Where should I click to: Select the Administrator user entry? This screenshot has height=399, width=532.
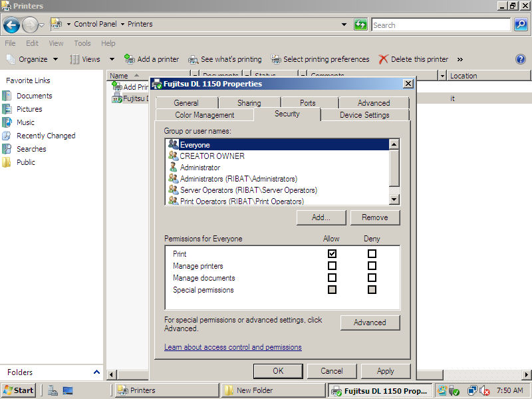tap(278, 168)
